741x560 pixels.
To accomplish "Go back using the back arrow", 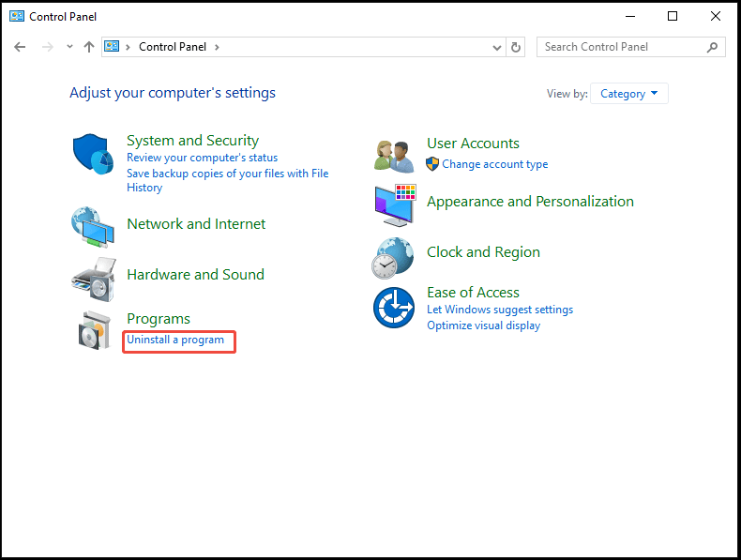I will [x=20, y=47].
